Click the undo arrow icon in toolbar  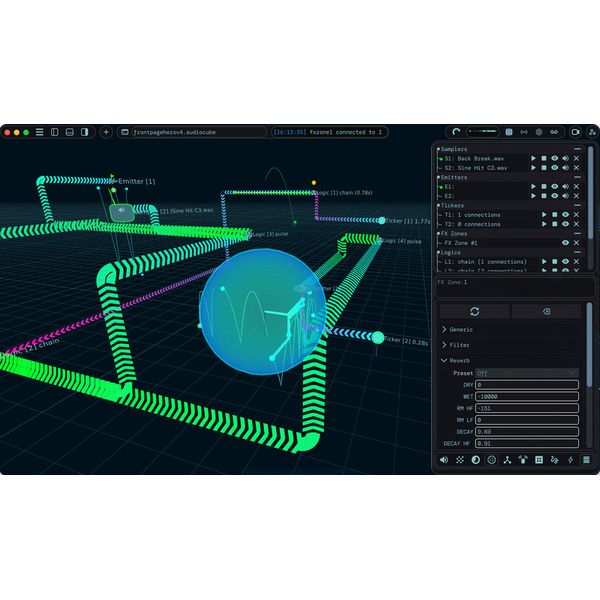pyautogui.click(x=456, y=132)
